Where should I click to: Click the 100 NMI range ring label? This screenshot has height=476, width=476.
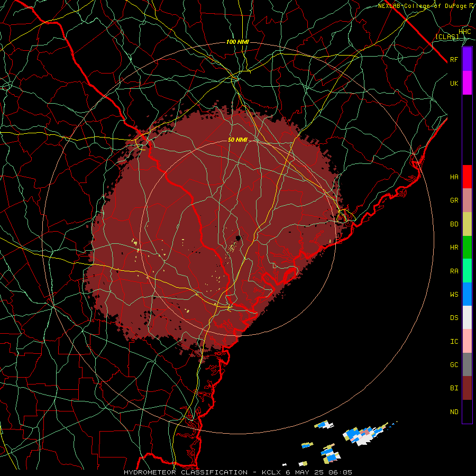(237, 42)
